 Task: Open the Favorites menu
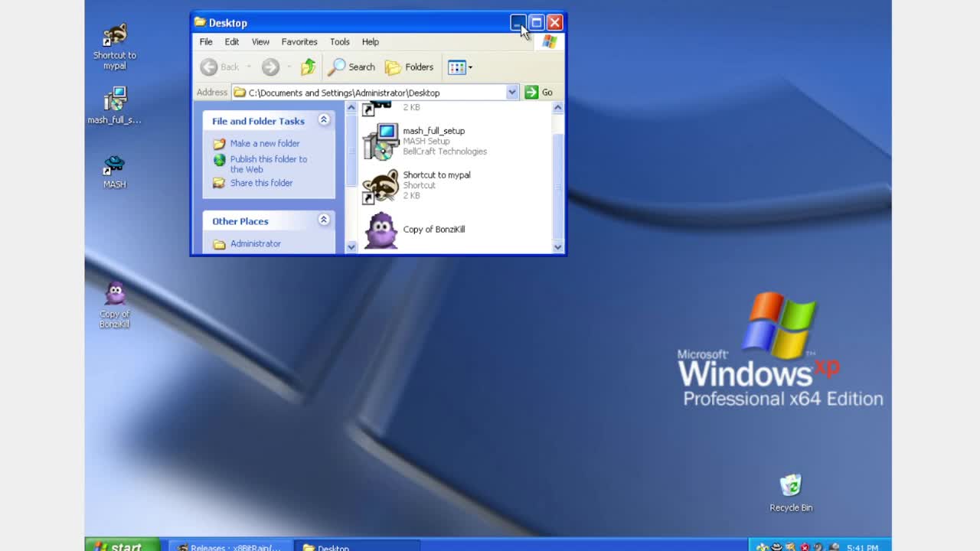coord(299,42)
